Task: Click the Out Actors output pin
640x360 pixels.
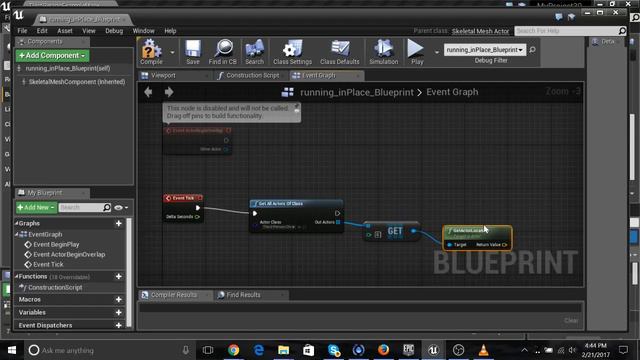Action: point(338,222)
